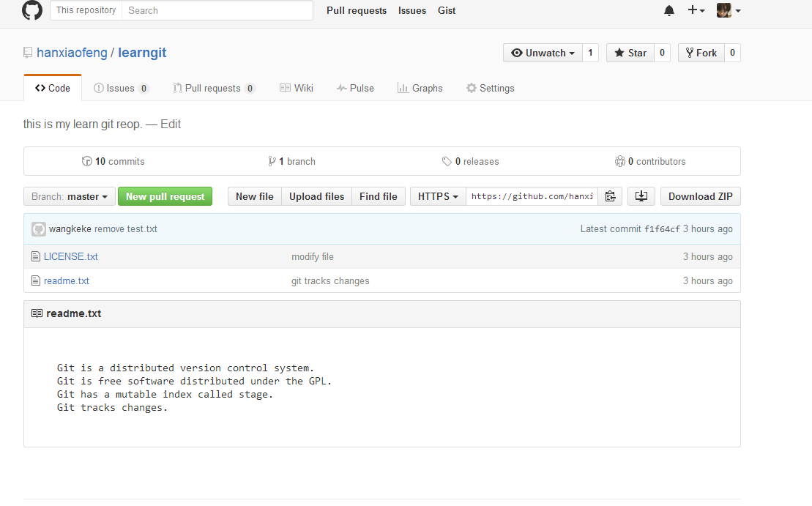Screen dimensions: 812x506
Task: Click the tag icon beside 0 releases
Action: click(x=447, y=162)
